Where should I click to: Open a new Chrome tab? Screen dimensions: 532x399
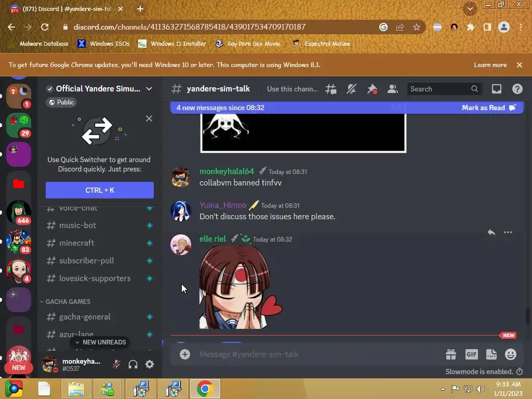(140, 9)
